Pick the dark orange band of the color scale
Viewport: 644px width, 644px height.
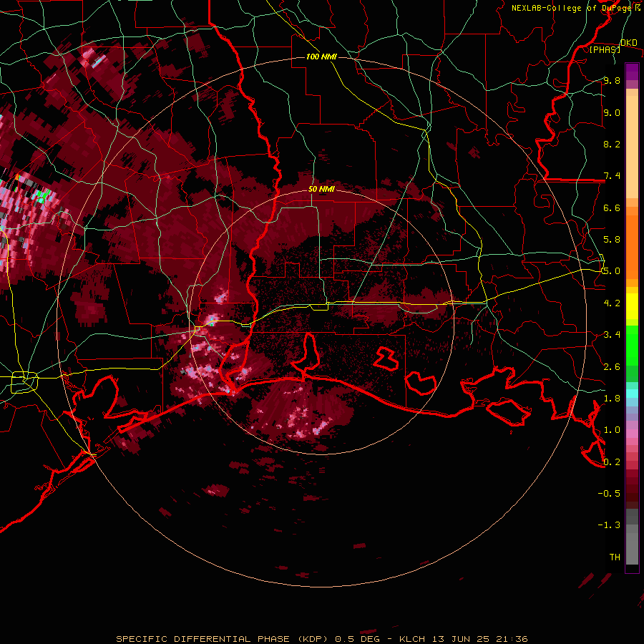pos(632,246)
